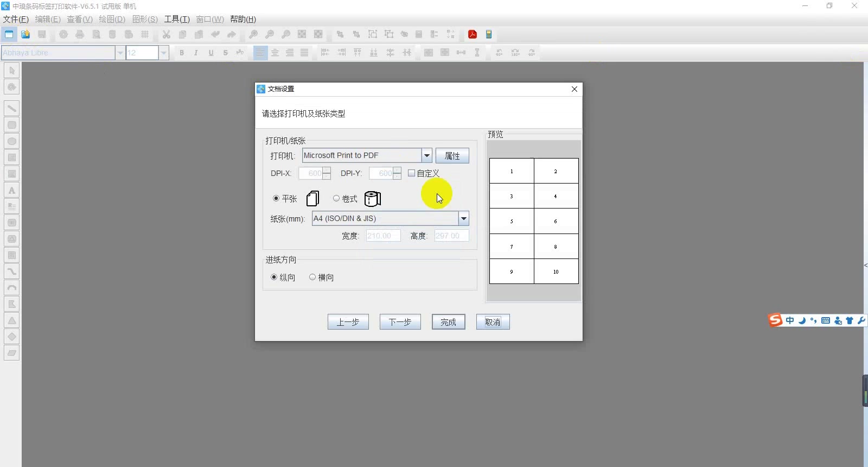Screen dimensions: 868x467
Task: Select the arrow pointer tool
Action: [12, 71]
